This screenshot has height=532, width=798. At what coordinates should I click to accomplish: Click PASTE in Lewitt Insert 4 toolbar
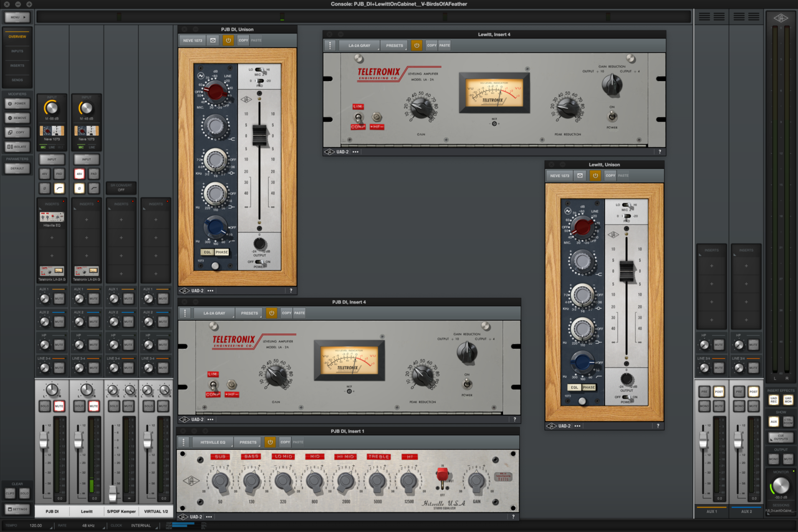[445, 45]
